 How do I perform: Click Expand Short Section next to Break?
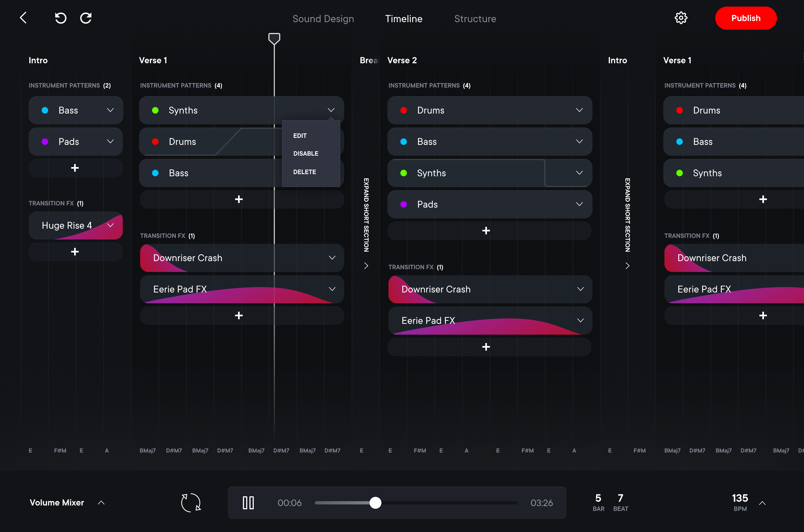point(366,215)
